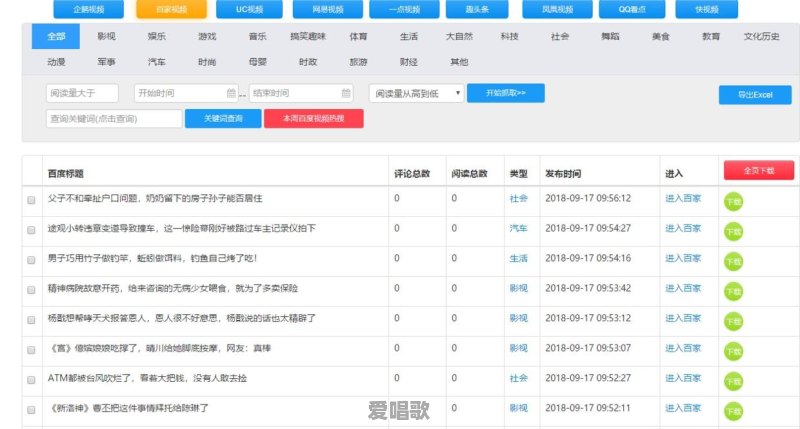Select the 全部 category

pos(56,36)
